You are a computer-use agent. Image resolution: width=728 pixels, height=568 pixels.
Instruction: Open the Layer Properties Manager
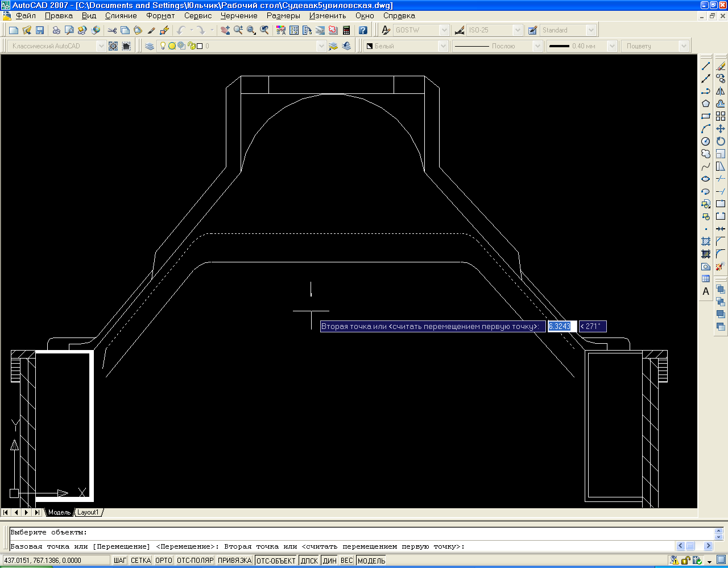150,46
